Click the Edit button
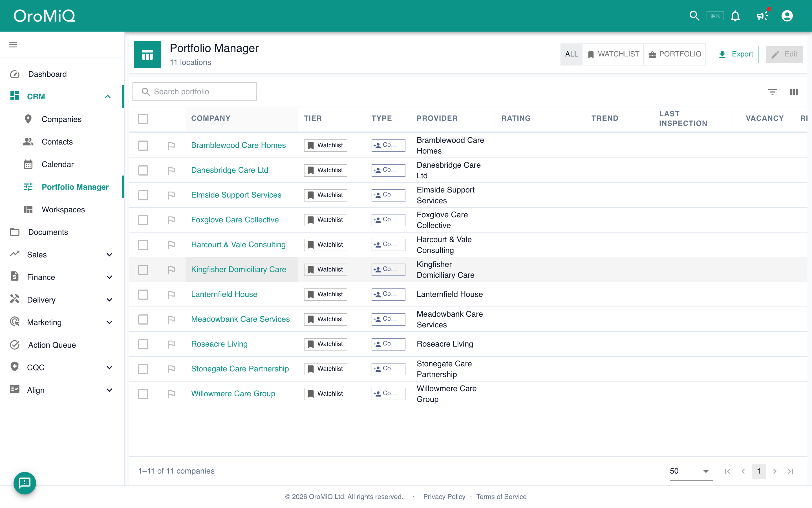Viewport: 812px width, 508px height. click(784, 54)
